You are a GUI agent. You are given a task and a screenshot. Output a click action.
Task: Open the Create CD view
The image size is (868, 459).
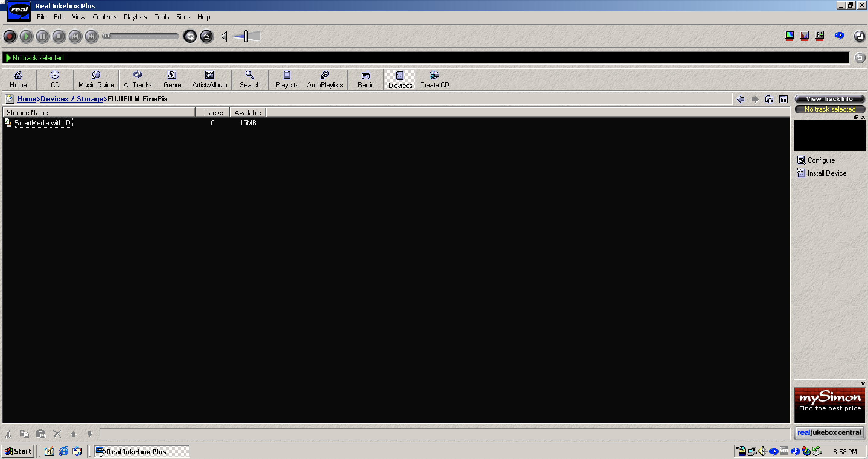pyautogui.click(x=435, y=80)
